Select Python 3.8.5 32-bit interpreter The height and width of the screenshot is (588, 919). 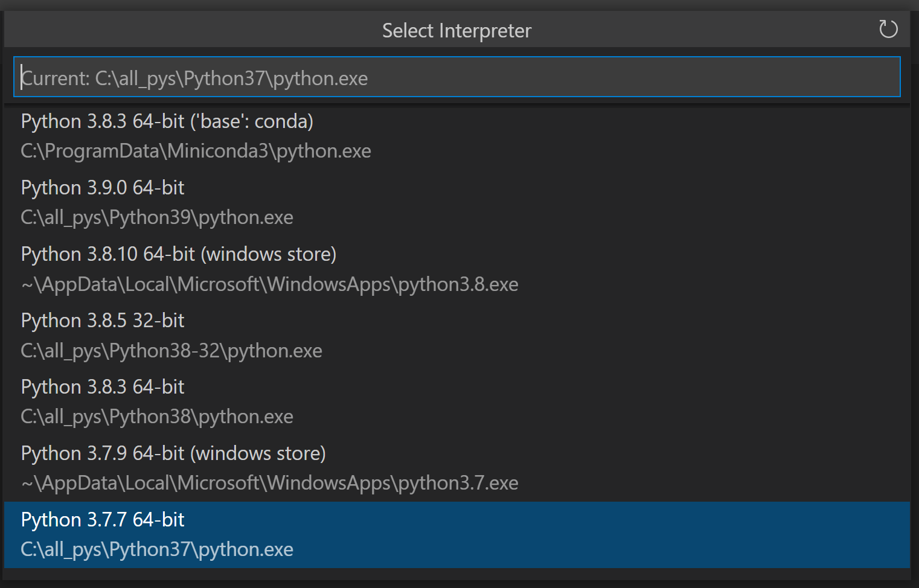[457, 336]
